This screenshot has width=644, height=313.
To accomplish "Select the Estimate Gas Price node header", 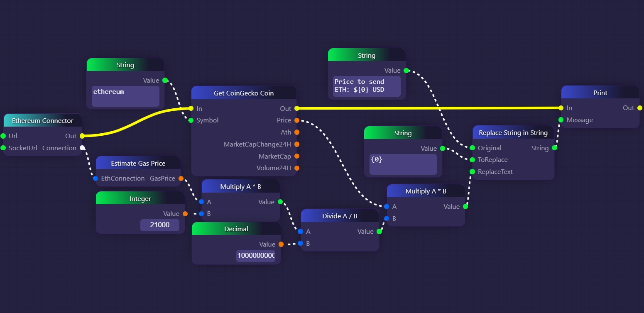I will tap(138, 163).
